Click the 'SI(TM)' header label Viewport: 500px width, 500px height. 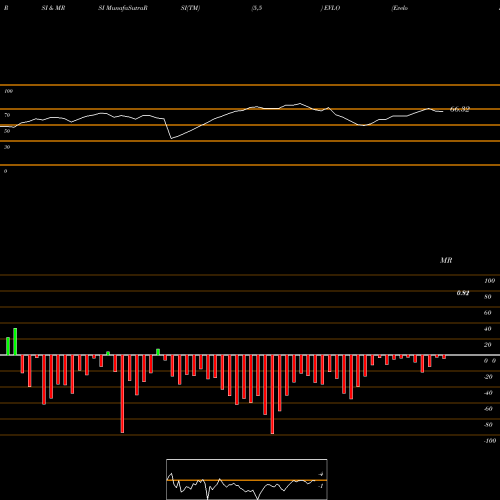190,8
